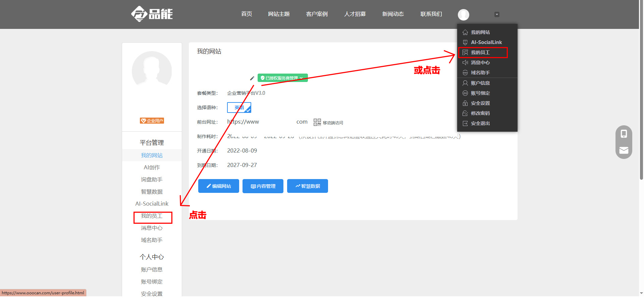Click the page's vertical scrollbar

coord(641,90)
